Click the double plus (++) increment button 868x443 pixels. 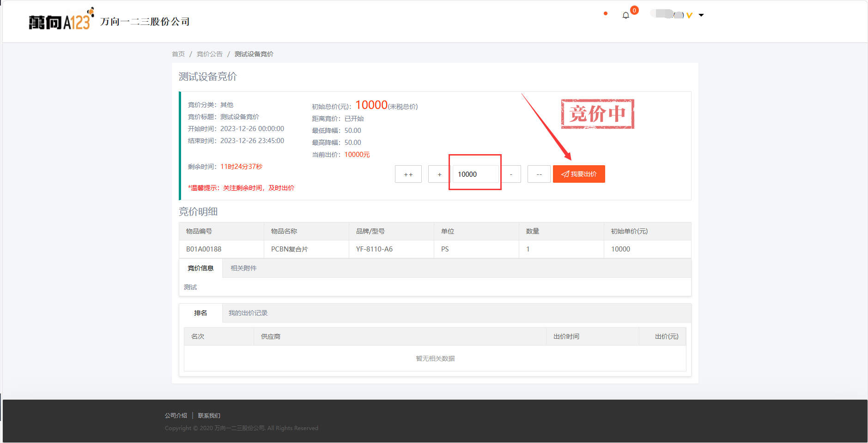tap(408, 174)
